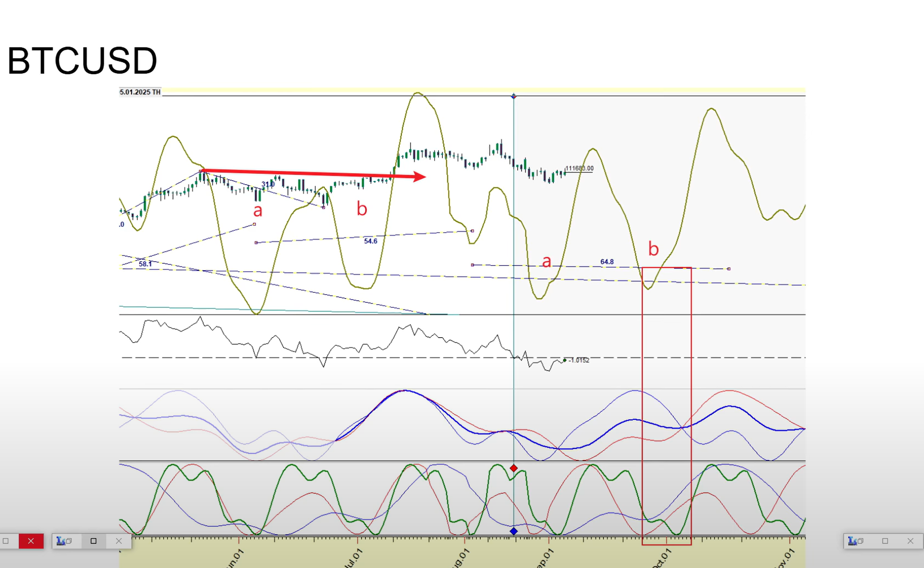Image resolution: width=924 pixels, height=568 pixels.
Task: Click the 5.01.2025 TH date label
Action: tap(140, 92)
